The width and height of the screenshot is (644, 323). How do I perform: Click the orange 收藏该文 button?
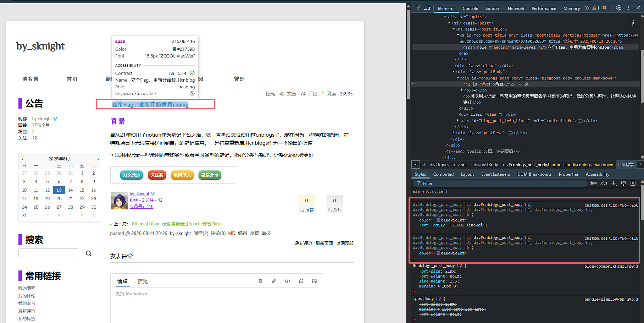click(x=182, y=175)
